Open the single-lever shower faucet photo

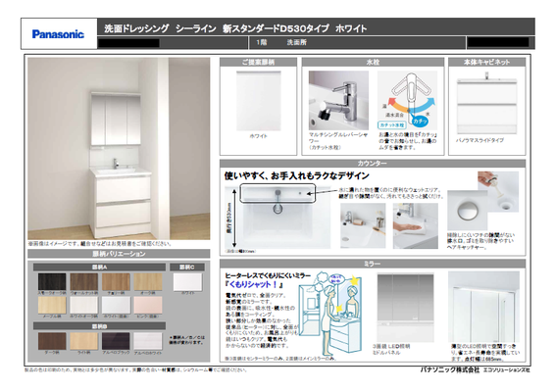[338, 101]
